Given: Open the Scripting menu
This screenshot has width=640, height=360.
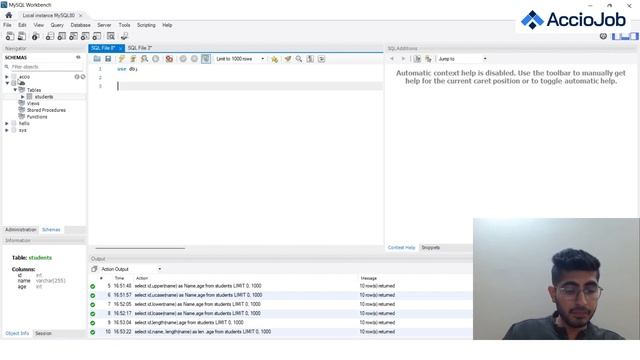Looking at the screenshot, I should coord(146,25).
